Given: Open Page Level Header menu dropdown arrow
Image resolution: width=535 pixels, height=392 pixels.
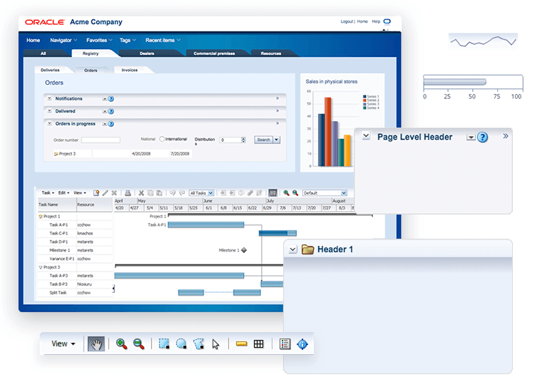Looking at the screenshot, I should pyautogui.click(x=471, y=138).
